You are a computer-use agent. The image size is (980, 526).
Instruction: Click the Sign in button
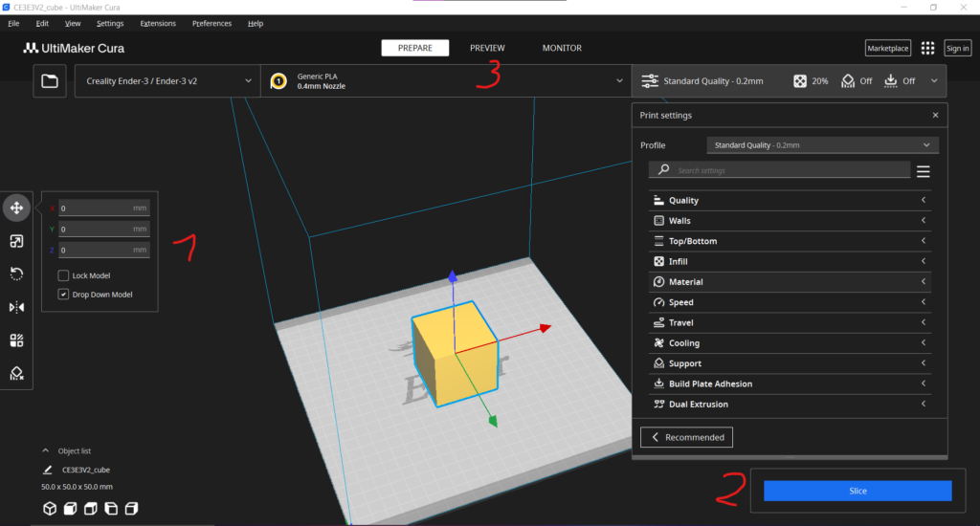[957, 48]
